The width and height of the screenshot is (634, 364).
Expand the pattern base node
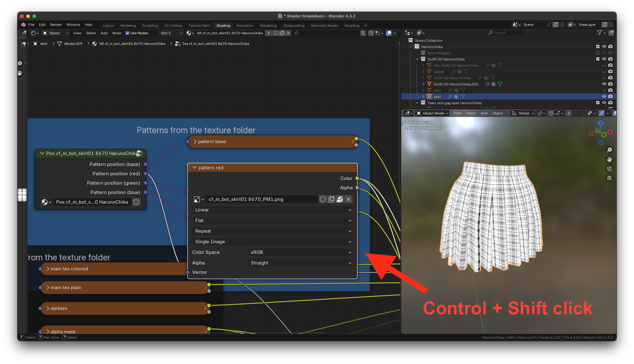pos(195,142)
